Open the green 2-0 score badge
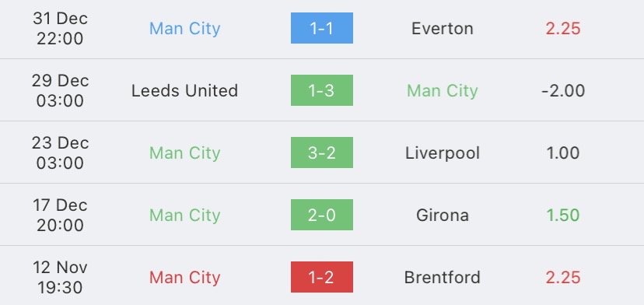 321,215
